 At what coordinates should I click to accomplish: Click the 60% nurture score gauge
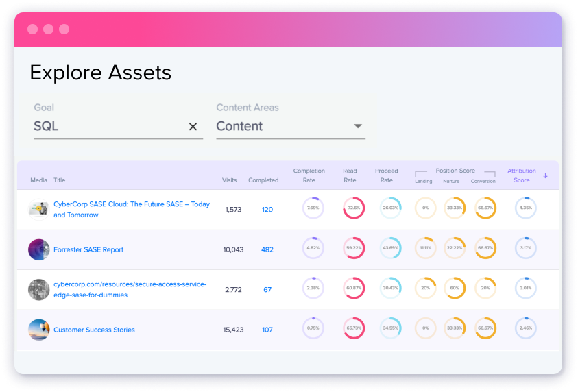pyautogui.click(x=455, y=288)
